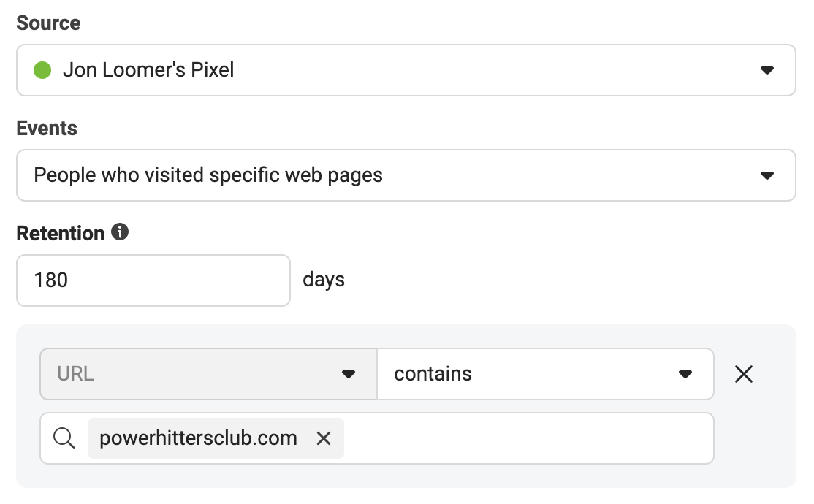Viewport: 814px width, 504px height.
Task: Click the green pixel status dot
Action: (x=42, y=70)
